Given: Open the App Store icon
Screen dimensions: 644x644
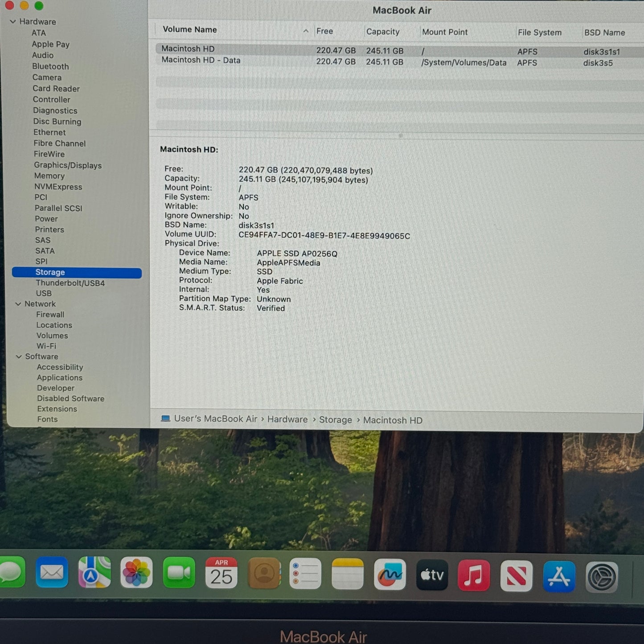Looking at the screenshot, I should coord(559,577).
